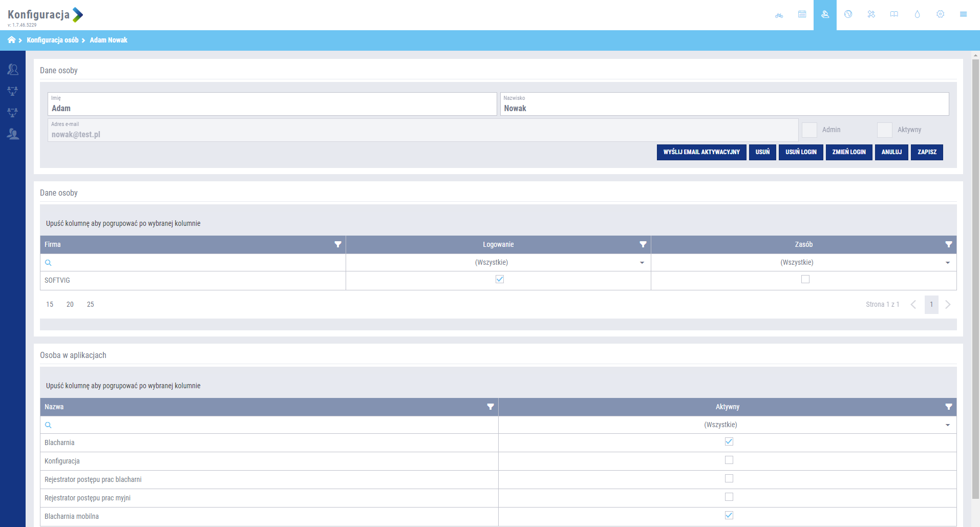Uncheck Logowanie for the SOFTVIG row
This screenshot has width=980, height=527.
[x=500, y=280]
